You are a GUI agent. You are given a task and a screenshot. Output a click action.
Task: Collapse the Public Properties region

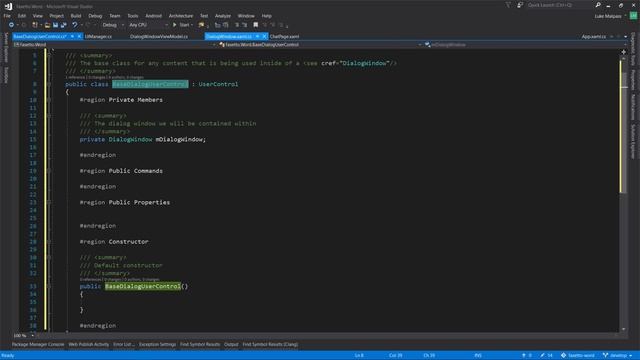pos(49,202)
